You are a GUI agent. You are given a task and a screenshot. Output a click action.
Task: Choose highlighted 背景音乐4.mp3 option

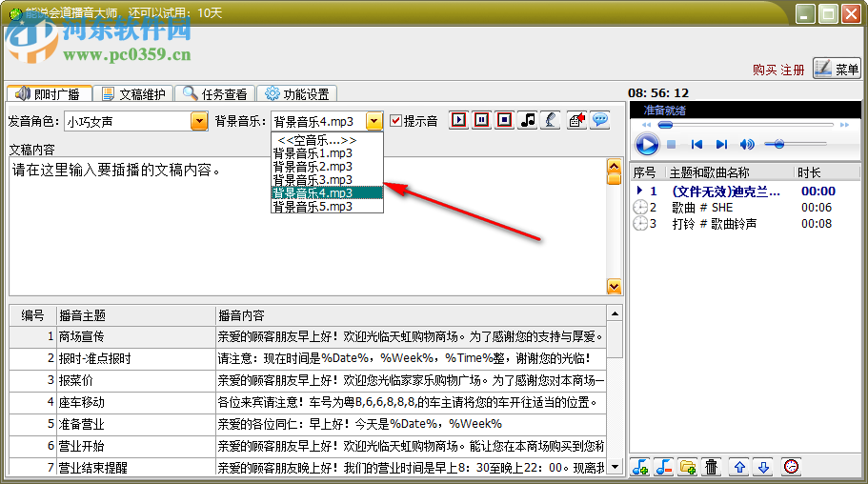pos(327,193)
